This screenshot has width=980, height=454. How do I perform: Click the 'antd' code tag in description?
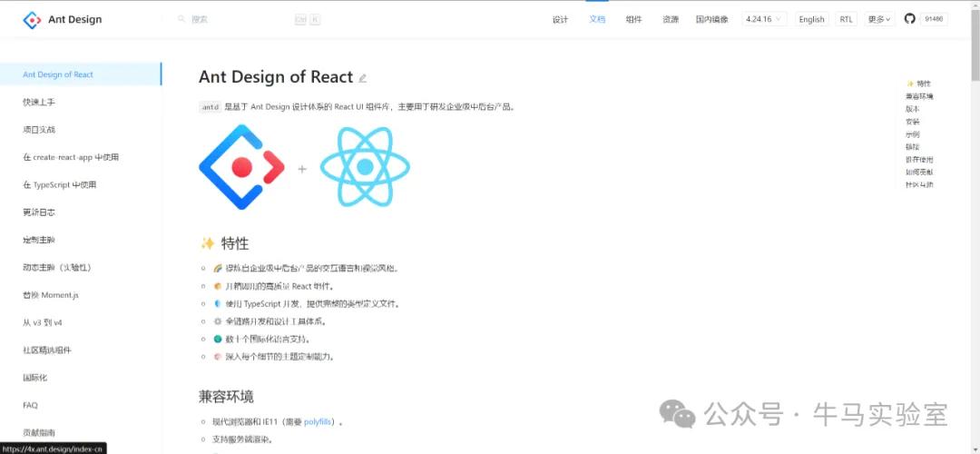(x=210, y=107)
